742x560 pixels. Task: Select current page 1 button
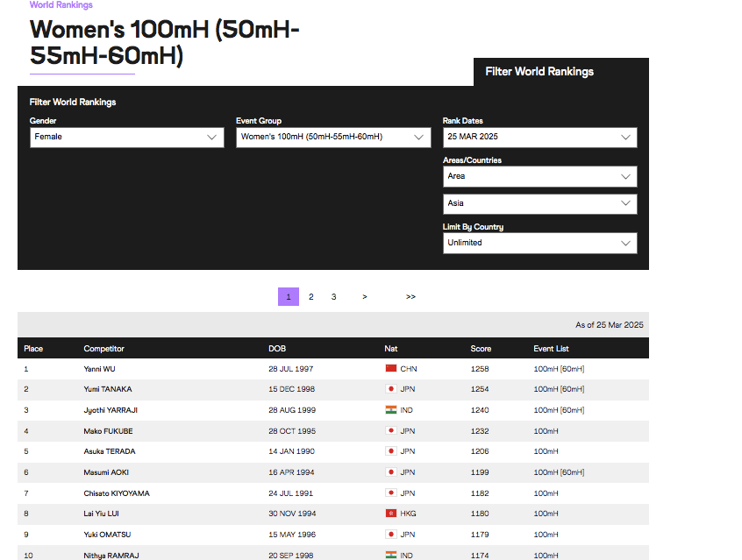point(289,297)
